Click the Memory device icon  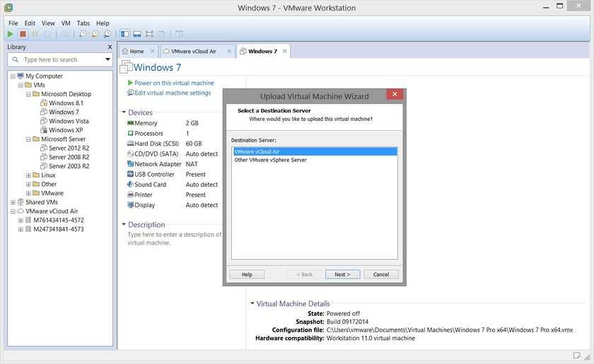(x=130, y=123)
